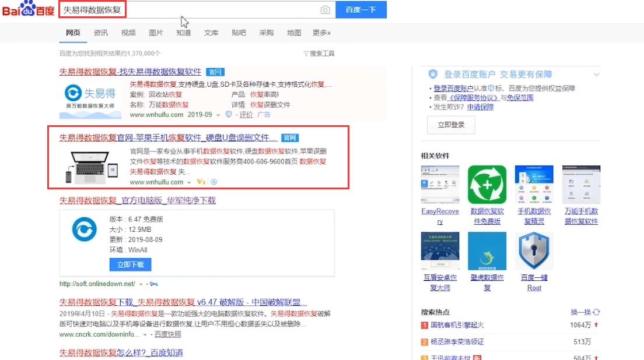The image size is (644, 360).
Task: Click the 互盾安卓恢复大师 thumbnail
Action: click(x=439, y=251)
